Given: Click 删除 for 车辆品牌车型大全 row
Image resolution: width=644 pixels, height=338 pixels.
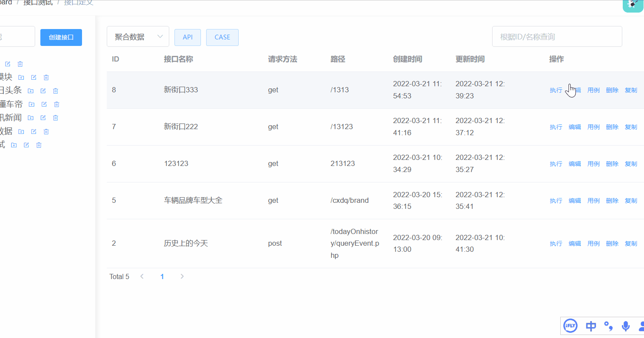Looking at the screenshot, I should (x=612, y=201).
